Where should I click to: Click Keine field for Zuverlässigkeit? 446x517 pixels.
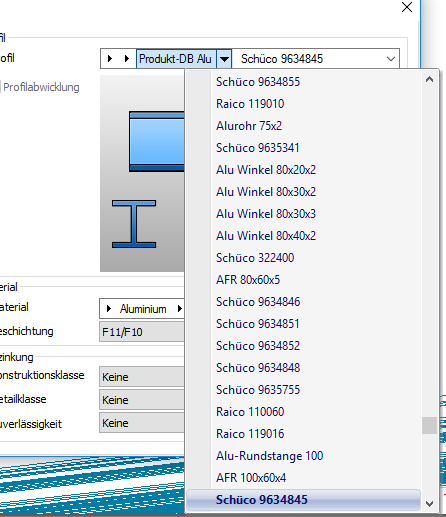click(x=142, y=423)
